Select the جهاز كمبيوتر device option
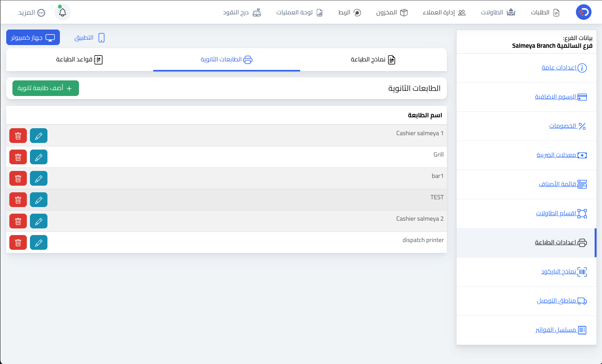602x364 pixels. click(x=33, y=37)
